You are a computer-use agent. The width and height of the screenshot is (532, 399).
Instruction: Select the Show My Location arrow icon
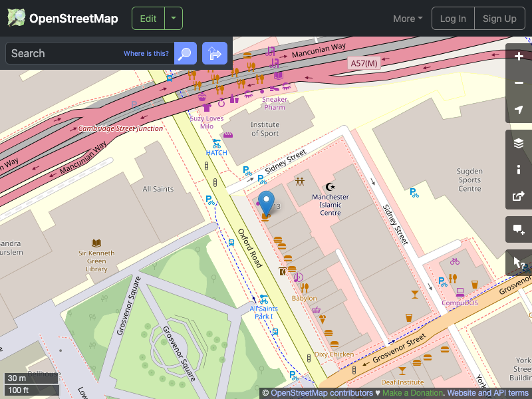coord(519,110)
